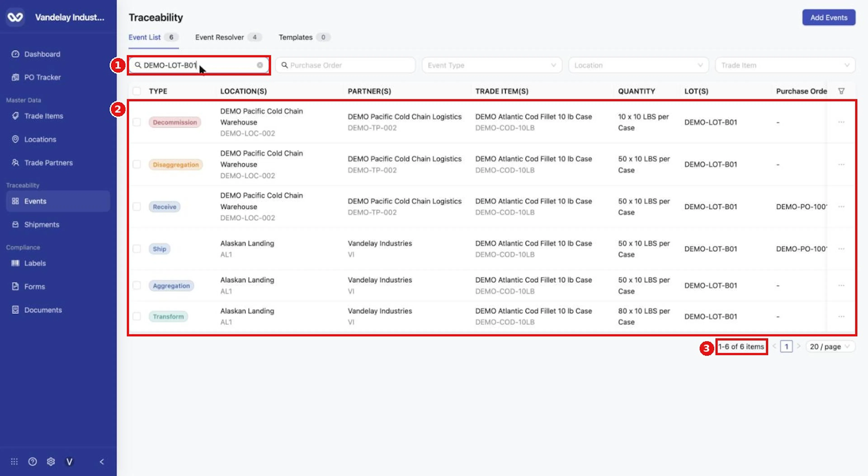
Task: Open Labels in the sidebar
Action: point(58,263)
